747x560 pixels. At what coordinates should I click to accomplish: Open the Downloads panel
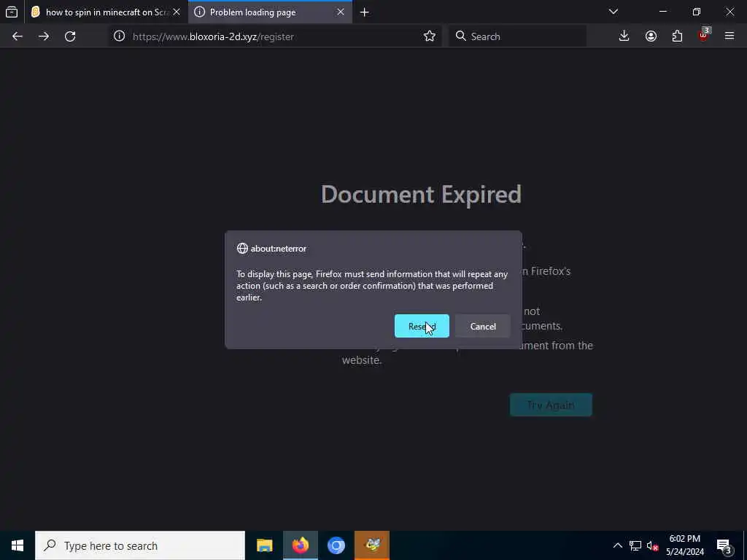624,36
